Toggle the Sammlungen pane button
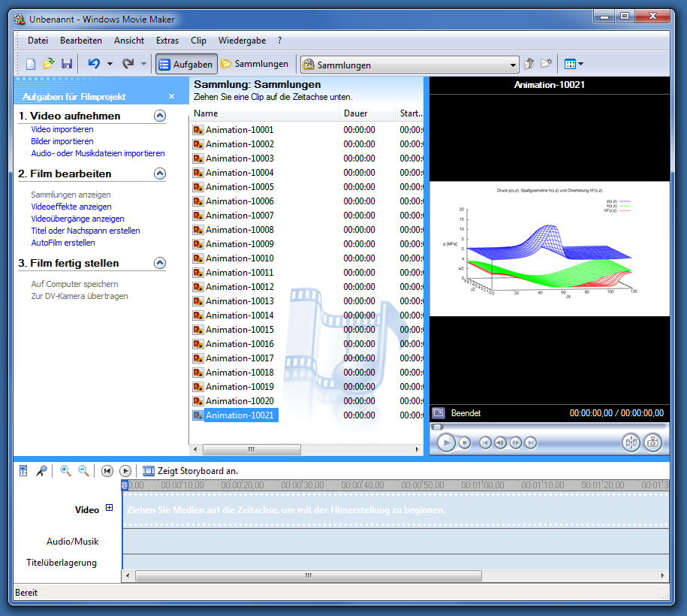The height and width of the screenshot is (616, 687). (255, 64)
